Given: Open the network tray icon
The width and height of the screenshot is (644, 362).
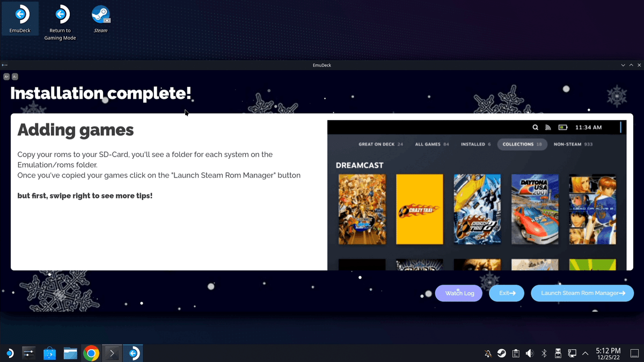Looking at the screenshot, I should (572, 353).
